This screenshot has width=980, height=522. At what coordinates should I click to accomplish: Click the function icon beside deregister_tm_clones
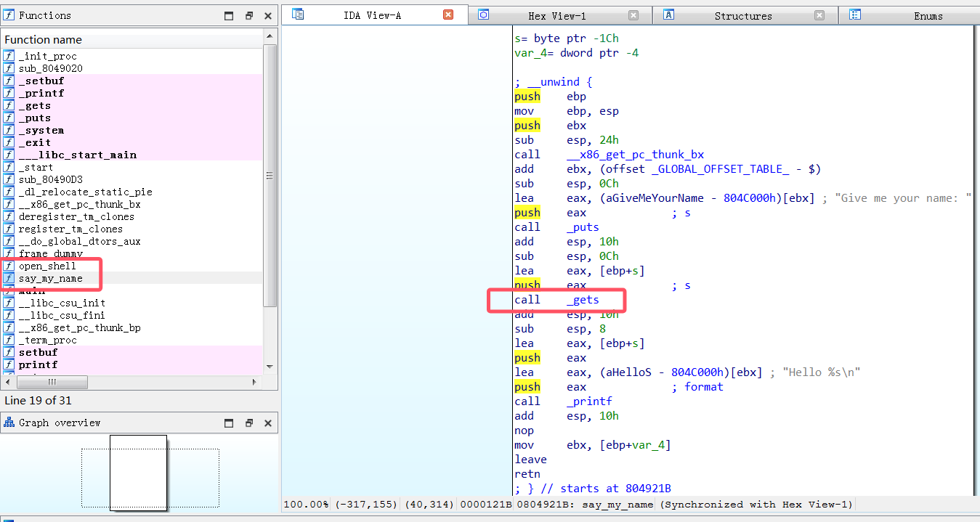tap(9, 216)
